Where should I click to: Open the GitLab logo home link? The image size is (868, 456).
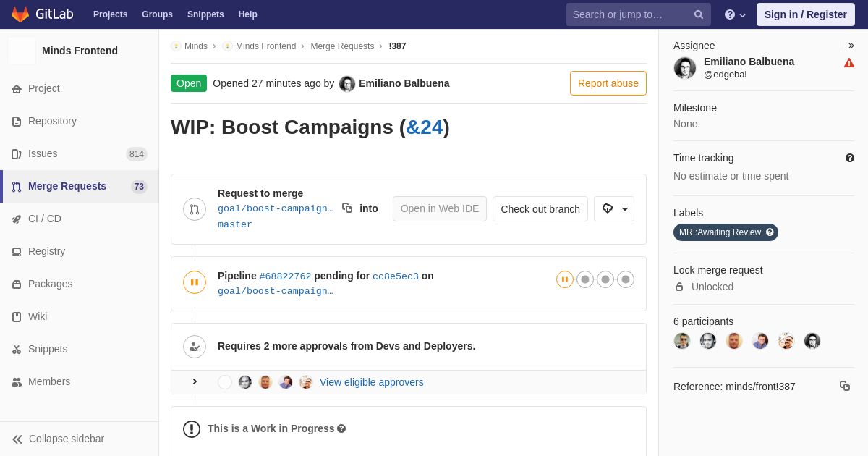tap(41, 14)
